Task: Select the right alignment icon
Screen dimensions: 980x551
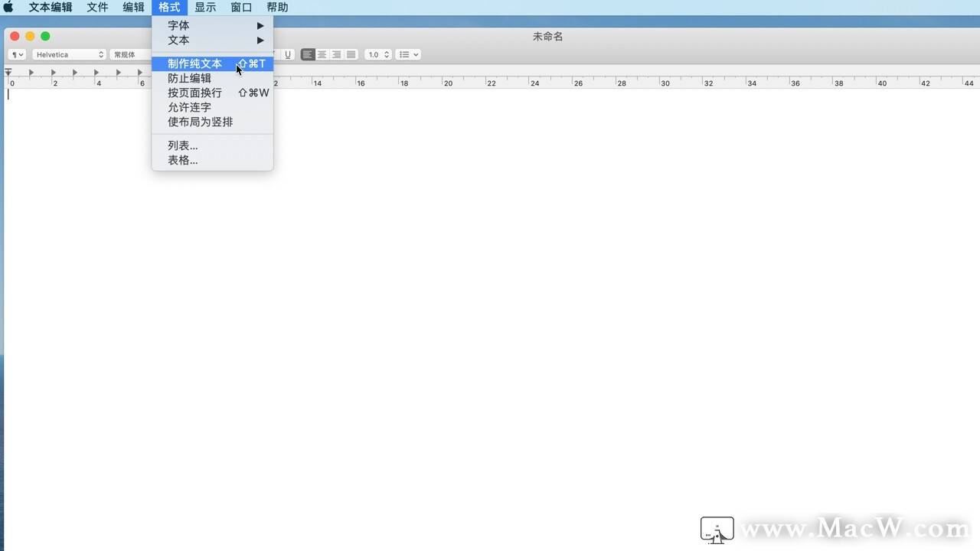Action: click(336, 54)
